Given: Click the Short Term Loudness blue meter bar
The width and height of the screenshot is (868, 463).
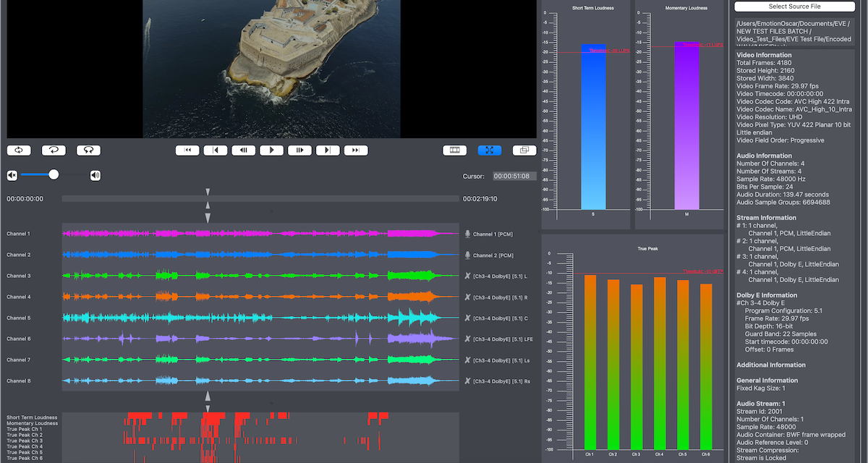Looking at the screenshot, I should (x=593, y=127).
